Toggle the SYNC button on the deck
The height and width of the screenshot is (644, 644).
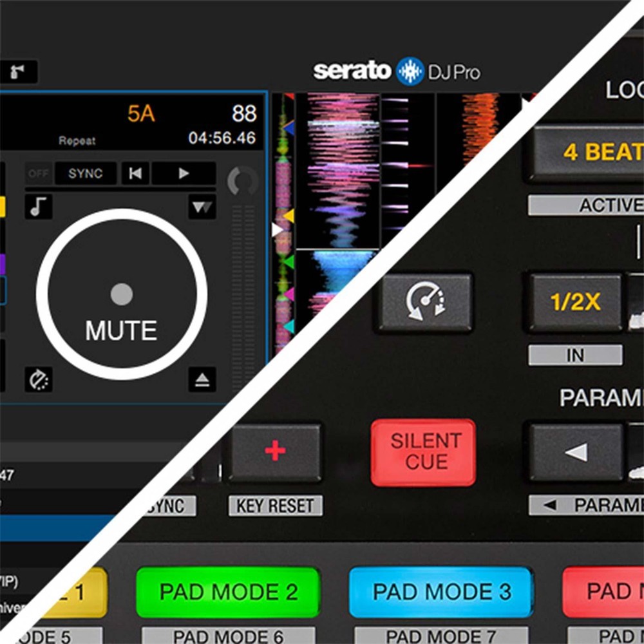click(x=85, y=173)
